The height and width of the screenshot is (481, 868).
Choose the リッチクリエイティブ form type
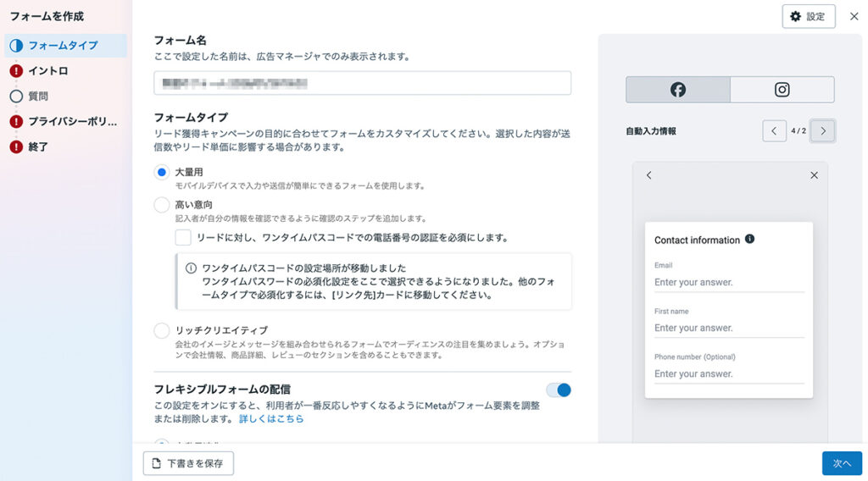point(161,330)
